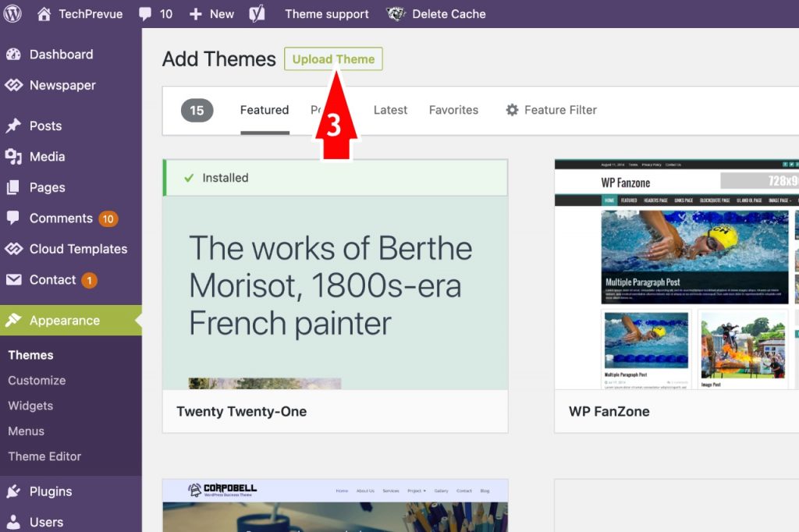Screen dimensions: 799x532
Task: Open Themes submenu link
Action: pos(30,355)
